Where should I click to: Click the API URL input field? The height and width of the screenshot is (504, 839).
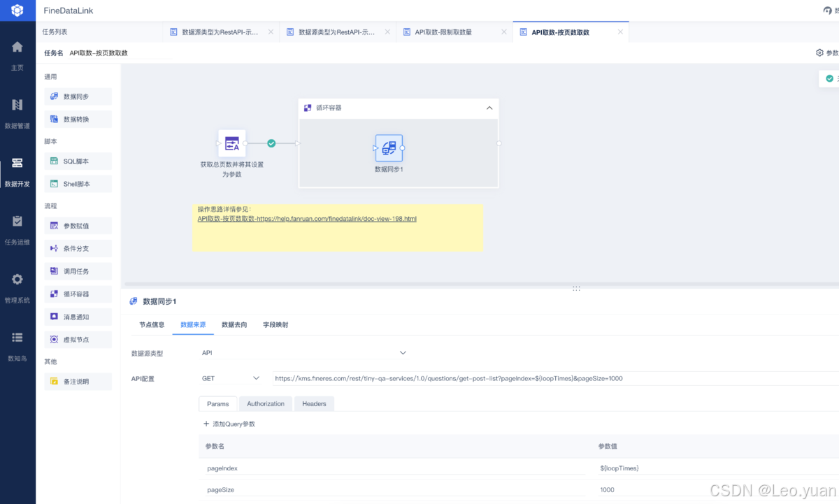point(556,378)
